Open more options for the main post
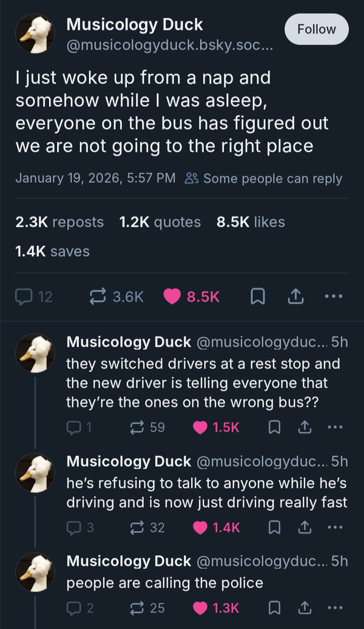 333,296
